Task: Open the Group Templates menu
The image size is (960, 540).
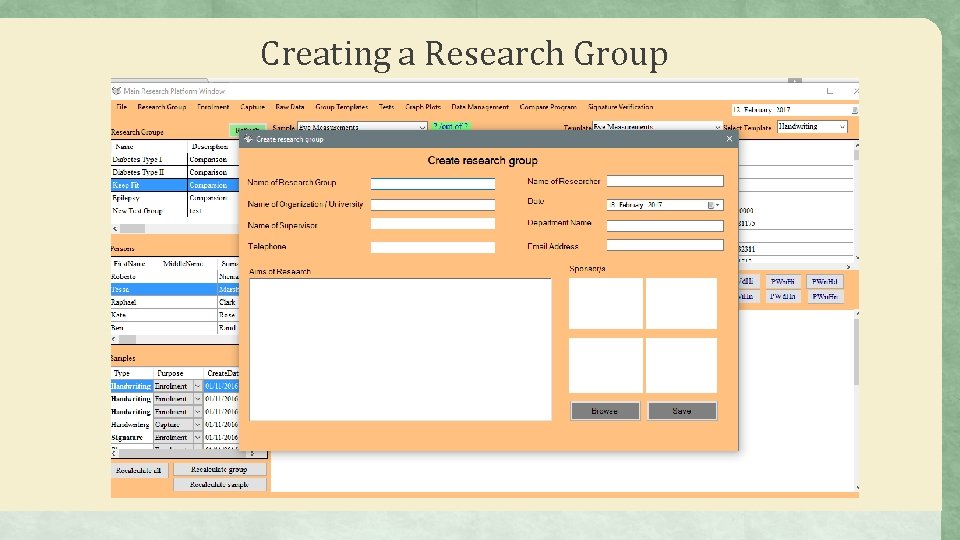Action: [x=342, y=107]
